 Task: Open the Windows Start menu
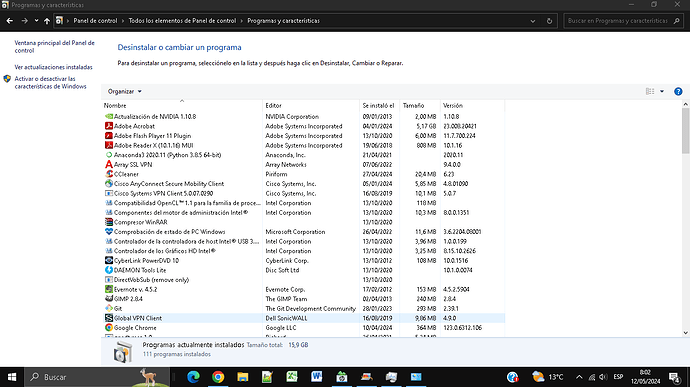coord(12,377)
